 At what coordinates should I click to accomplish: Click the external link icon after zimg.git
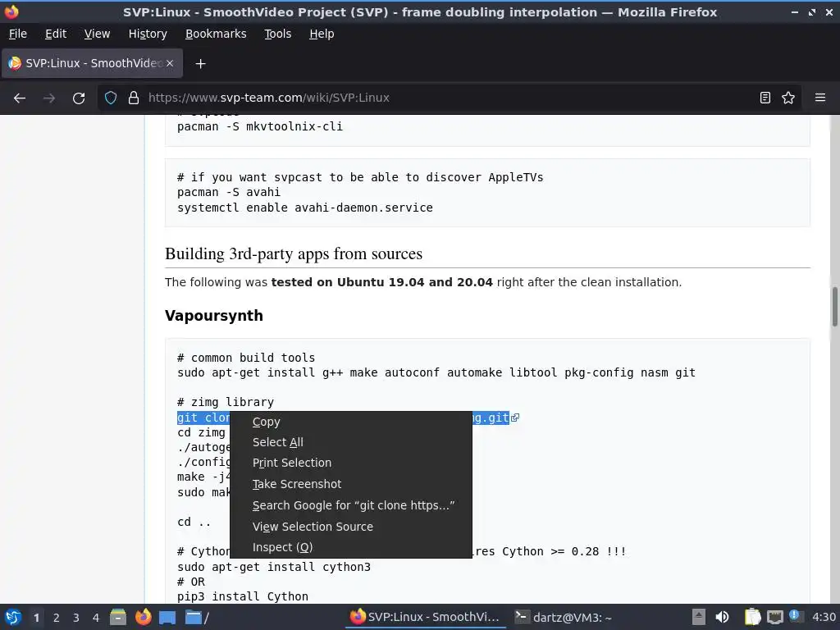pyautogui.click(x=515, y=418)
